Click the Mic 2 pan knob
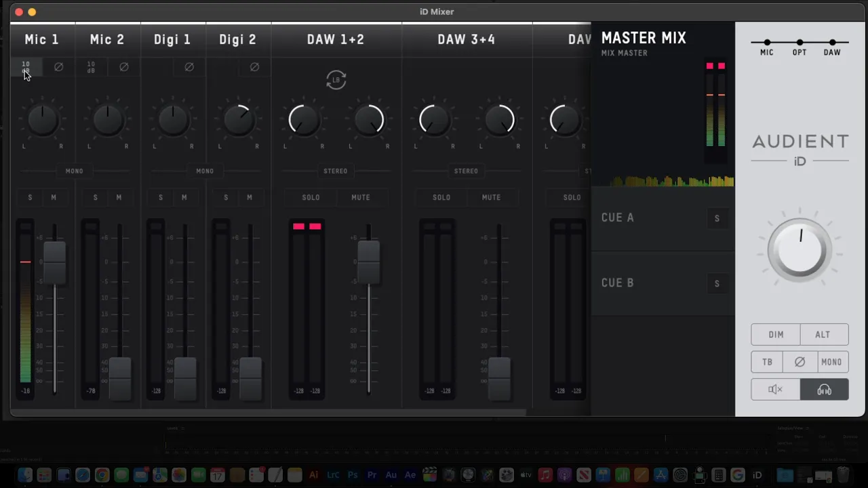The image size is (868, 488). pos(107,120)
